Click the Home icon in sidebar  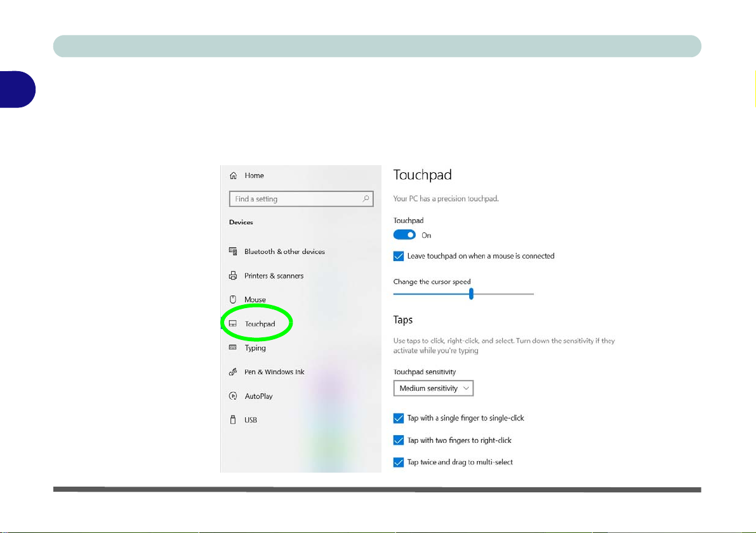pos(234,175)
